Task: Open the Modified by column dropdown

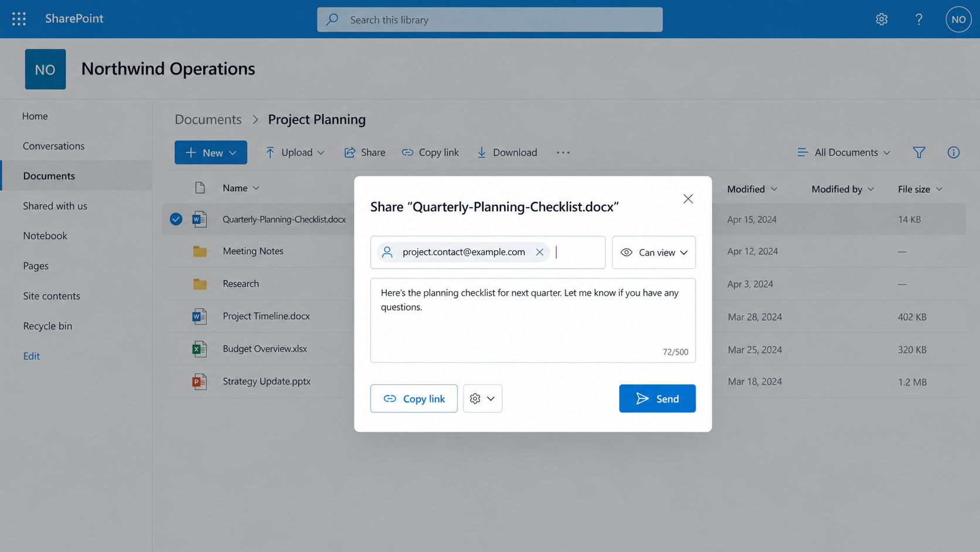Action: [843, 189]
